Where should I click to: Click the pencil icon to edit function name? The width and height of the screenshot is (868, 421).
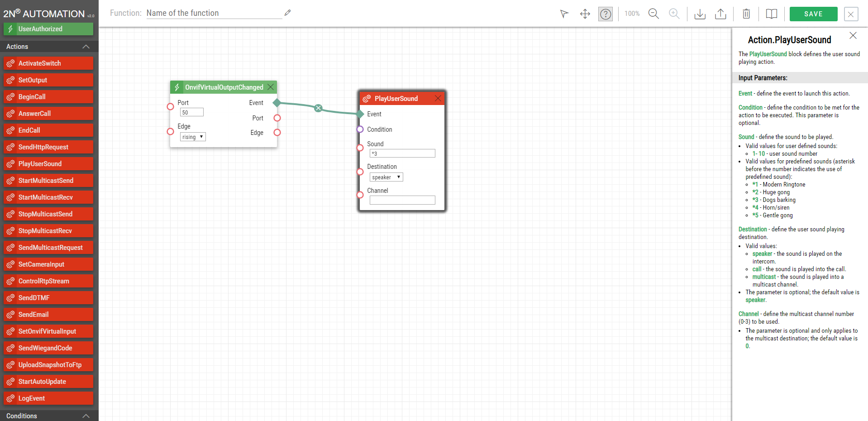287,13
